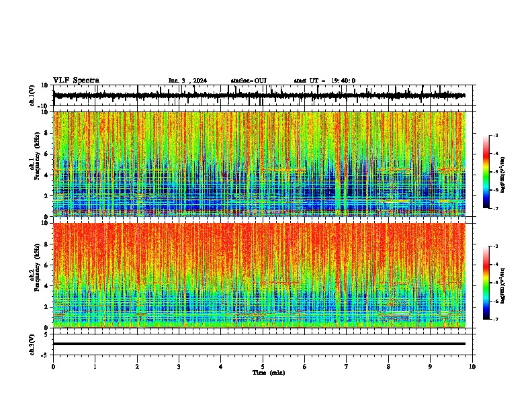The height and width of the screenshot is (411, 532).
Task: Click the 8 kHz tick on ch.1 spectrogram
Action: [47, 133]
